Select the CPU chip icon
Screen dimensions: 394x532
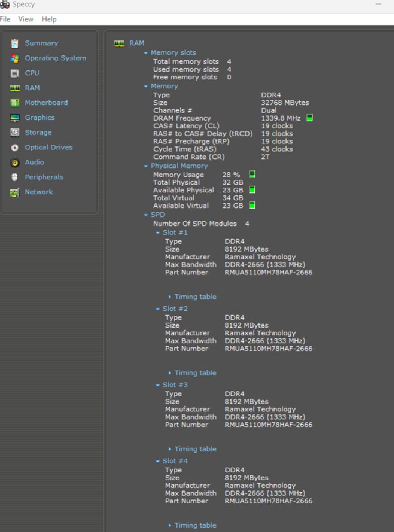pyautogui.click(x=15, y=73)
